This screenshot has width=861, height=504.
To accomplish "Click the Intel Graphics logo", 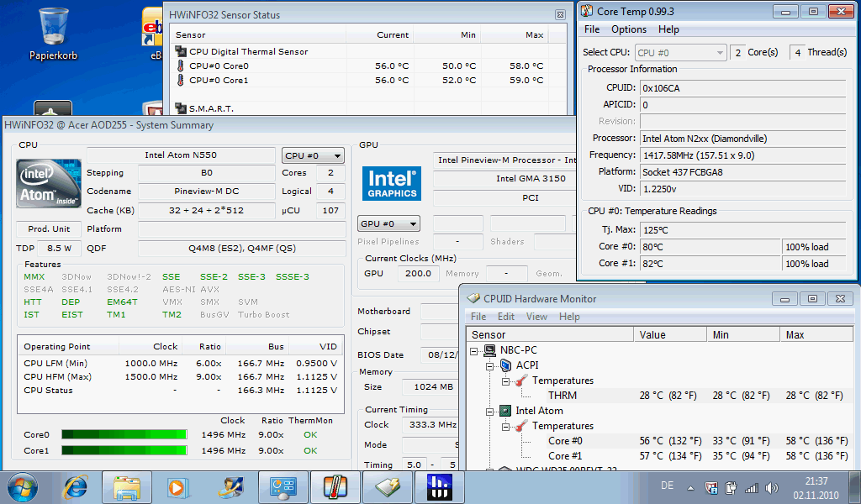I will (x=392, y=184).
